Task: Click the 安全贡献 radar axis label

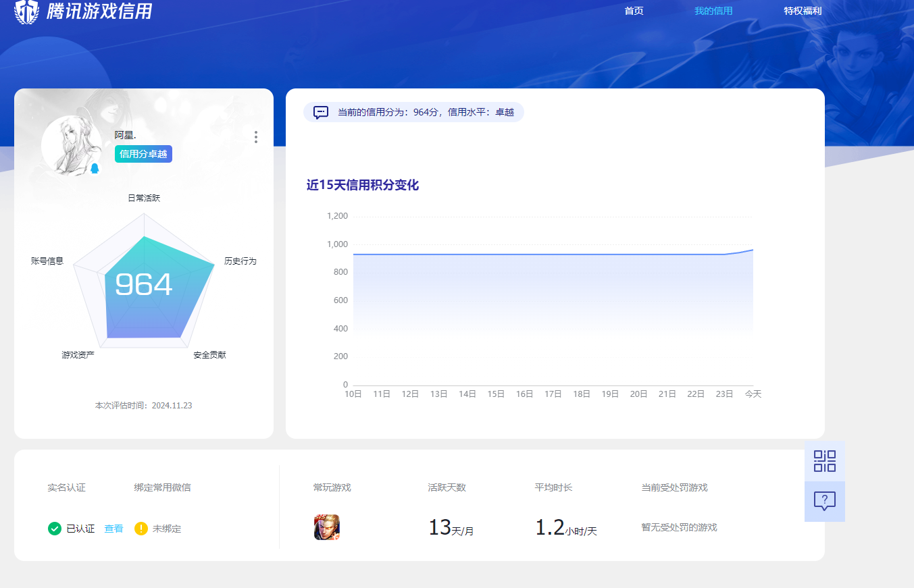Action: pyautogui.click(x=209, y=354)
